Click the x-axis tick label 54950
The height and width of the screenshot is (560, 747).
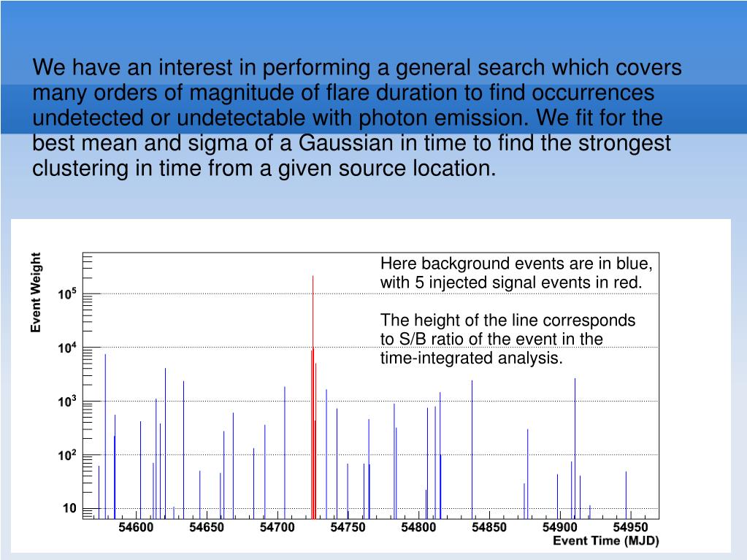coord(630,527)
